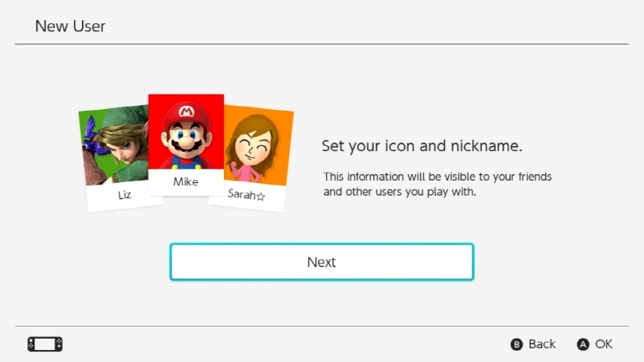Click the Link character icon on Liz's card

point(116,145)
